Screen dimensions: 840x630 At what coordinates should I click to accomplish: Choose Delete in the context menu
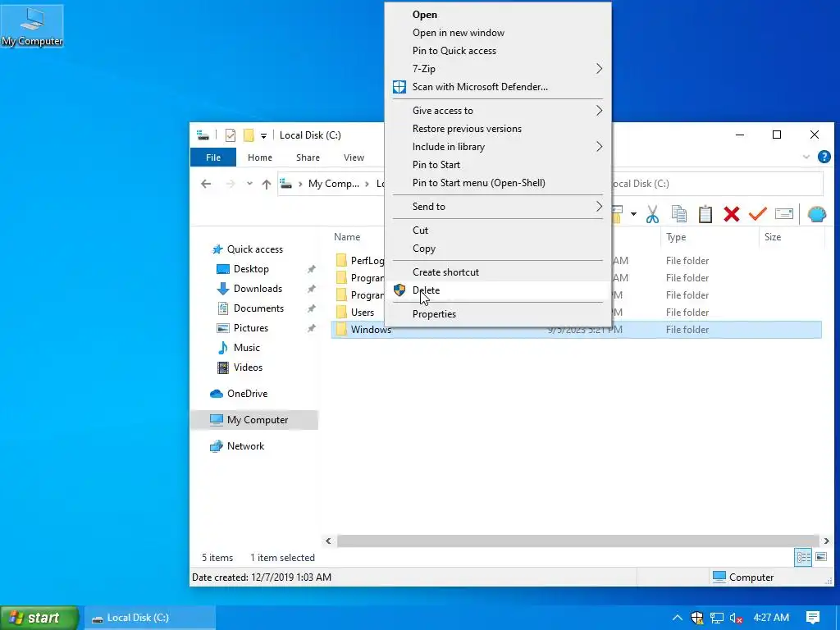(498, 290)
